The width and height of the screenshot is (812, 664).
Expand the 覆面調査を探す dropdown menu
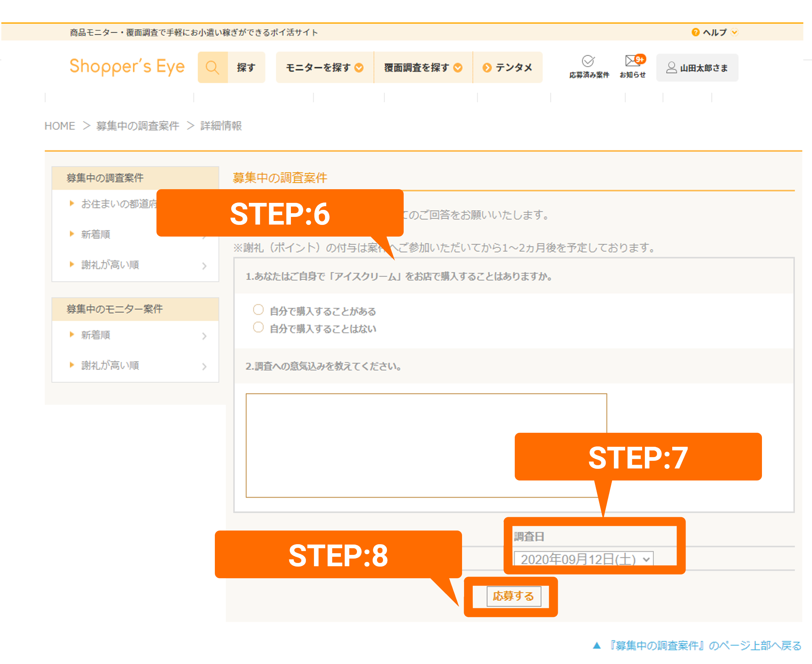point(423,67)
